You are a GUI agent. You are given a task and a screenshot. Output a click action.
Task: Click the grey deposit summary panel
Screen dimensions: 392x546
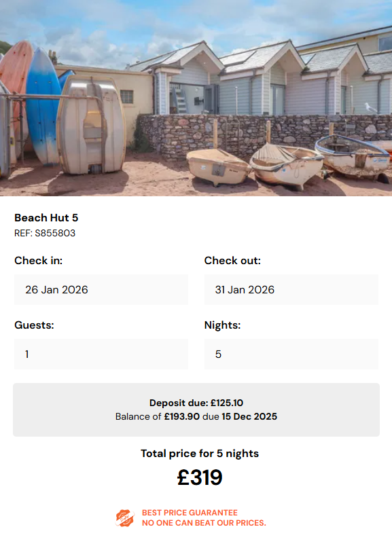(196, 409)
